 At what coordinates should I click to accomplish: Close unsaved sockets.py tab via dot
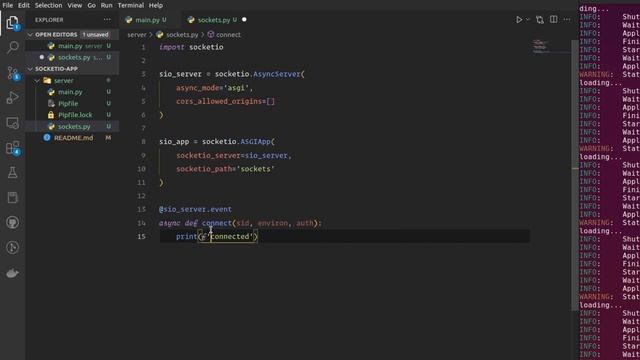click(x=244, y=20)
